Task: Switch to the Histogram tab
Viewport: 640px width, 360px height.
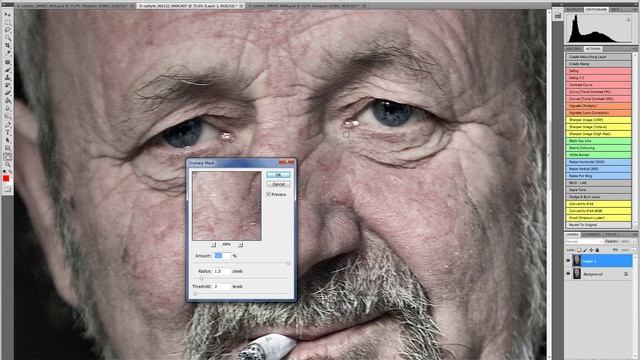Action: pos(596,9)
